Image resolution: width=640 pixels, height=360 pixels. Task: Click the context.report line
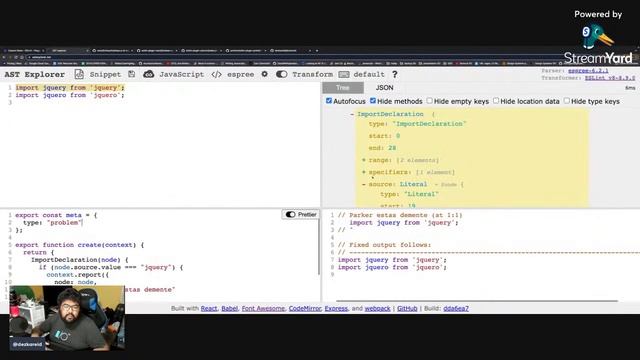click(78, 275)
